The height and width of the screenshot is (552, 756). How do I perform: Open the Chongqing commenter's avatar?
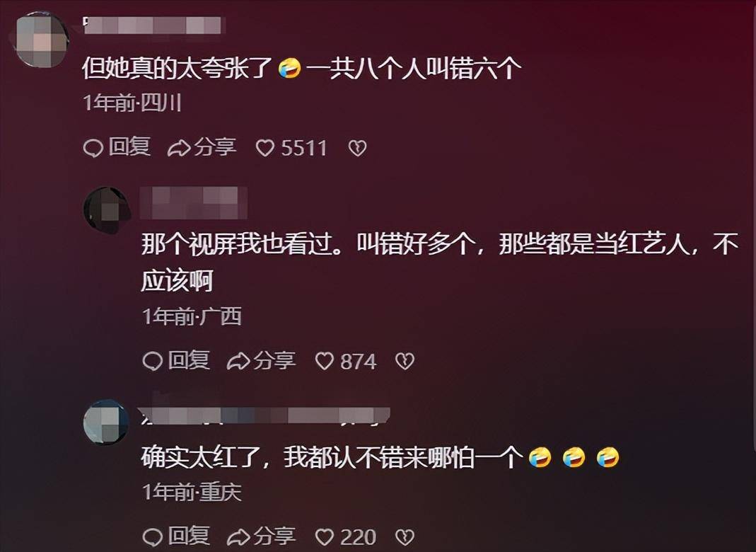coord(106,422)
